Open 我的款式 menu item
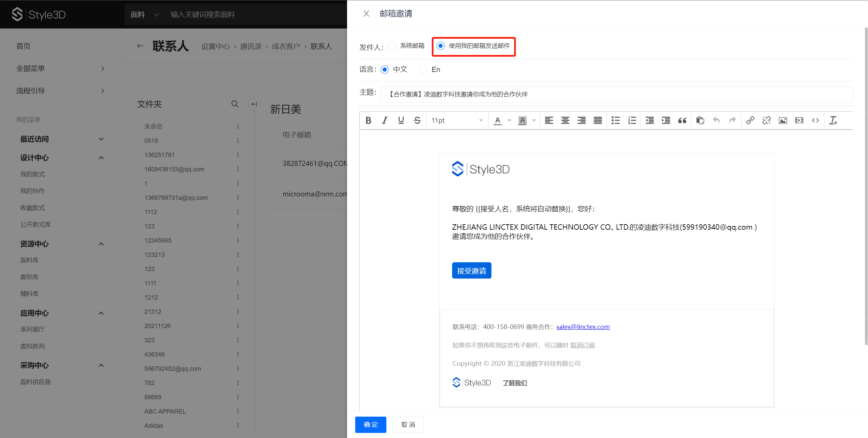868x438 pixels. click(x=32, y=174)
